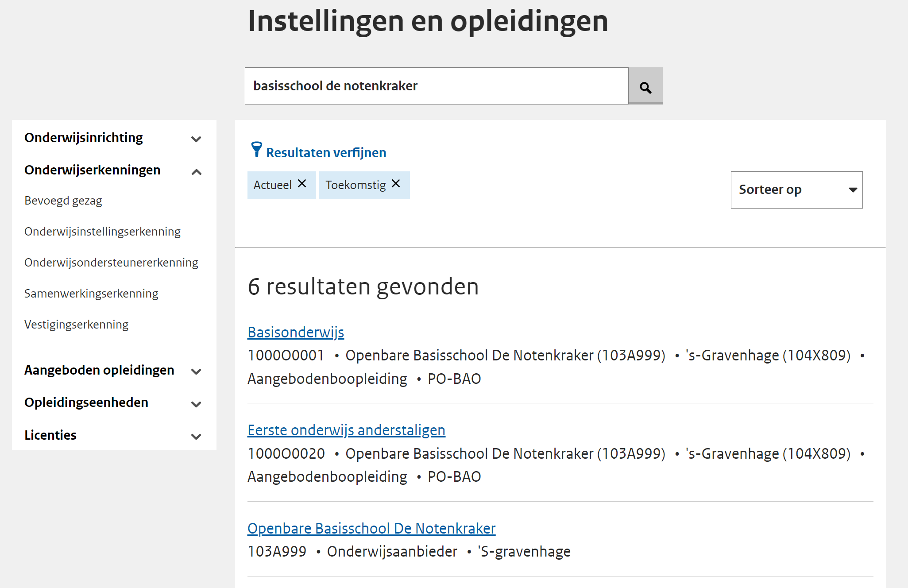Expand the Licenties chevron
Image resolution: width=908 pixels, height=588 pixels.
pyautogui.click(x=196, y=437)
